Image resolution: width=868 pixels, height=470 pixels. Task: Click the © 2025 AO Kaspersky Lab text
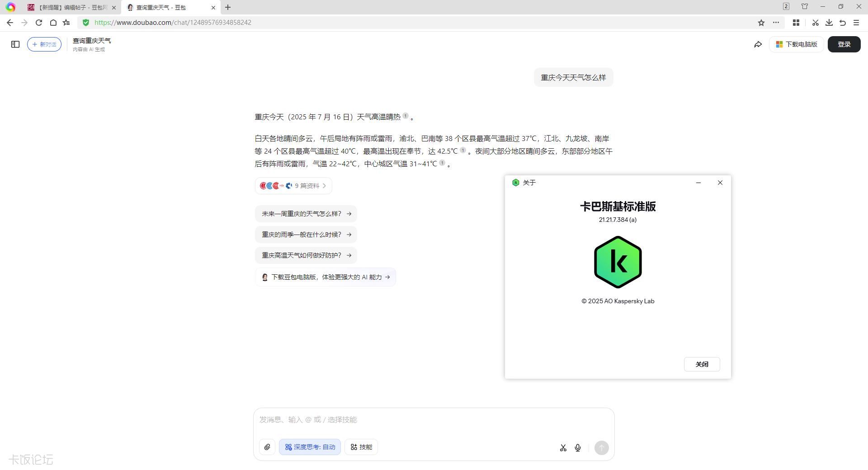pos(618,301)
